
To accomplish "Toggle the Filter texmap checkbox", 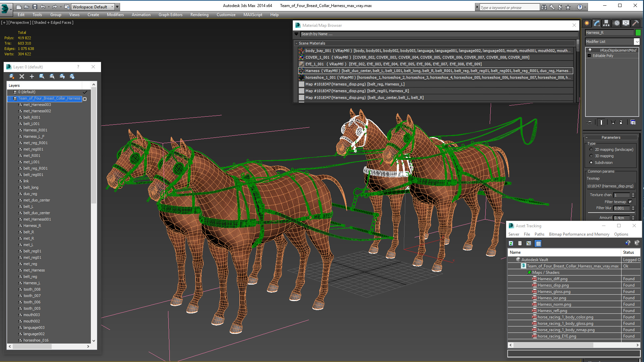I will click(x=630, y=202).
